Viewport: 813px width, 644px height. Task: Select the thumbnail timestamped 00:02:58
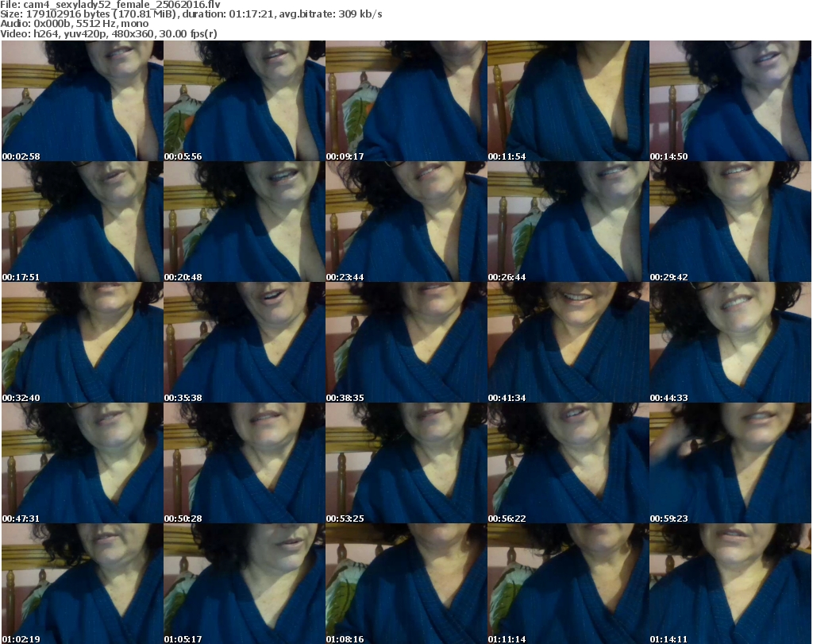[x=83, y=101]
